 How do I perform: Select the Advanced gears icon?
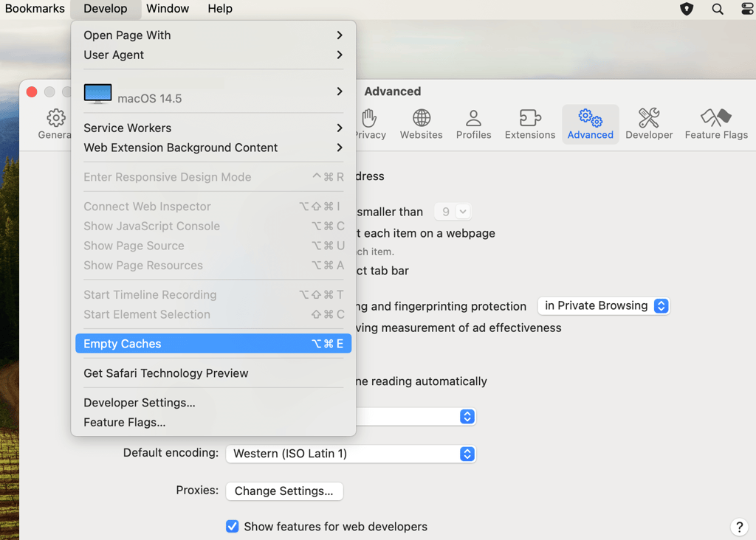pos(590,124)
